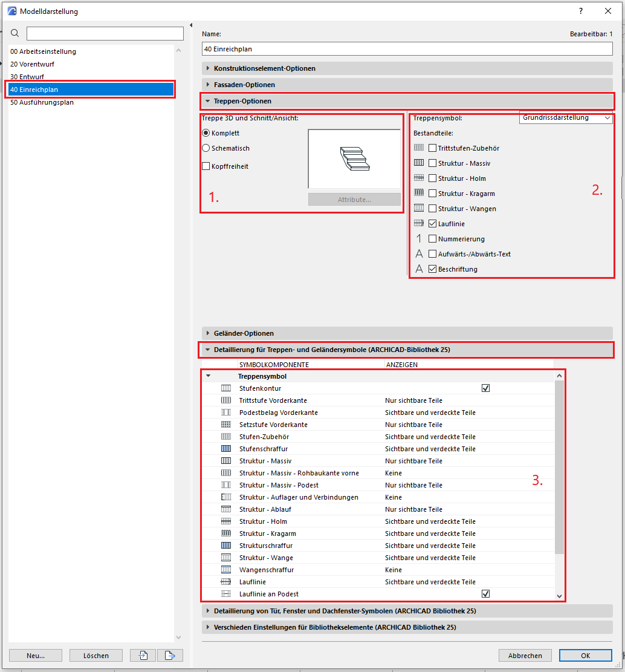
Task: Click the Lauflinie symbol icon in Bestandteile
Action: pos(419,223)
